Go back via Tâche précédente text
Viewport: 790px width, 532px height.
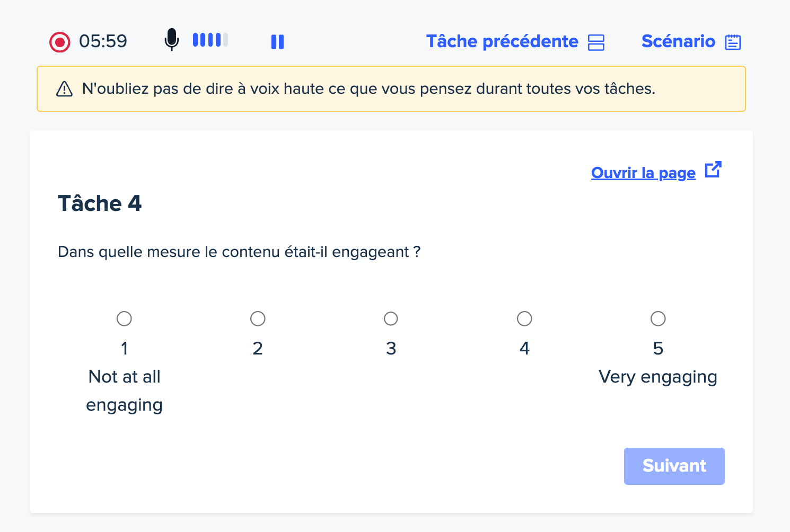coord(502,41)
